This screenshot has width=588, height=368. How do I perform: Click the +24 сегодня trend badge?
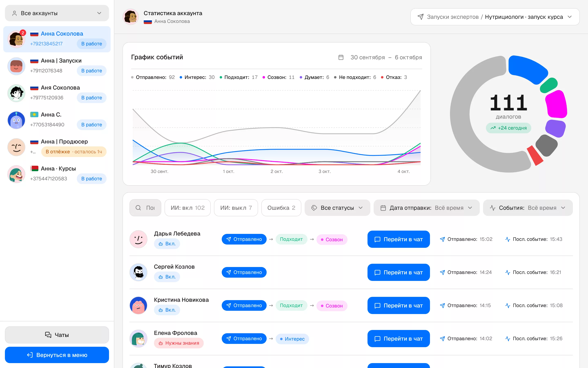(508, 128)
